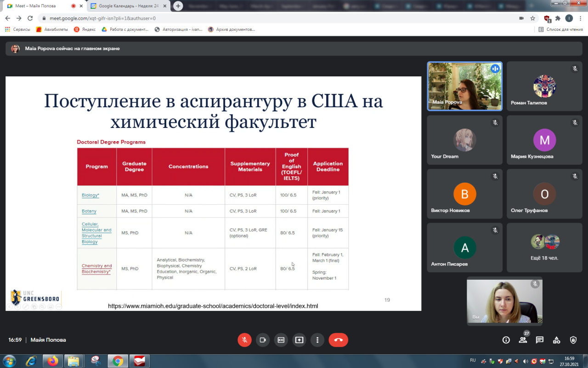Viewport: 588px width, 368px height.
Task: Open a new browser tab
Action: point(178,6)
